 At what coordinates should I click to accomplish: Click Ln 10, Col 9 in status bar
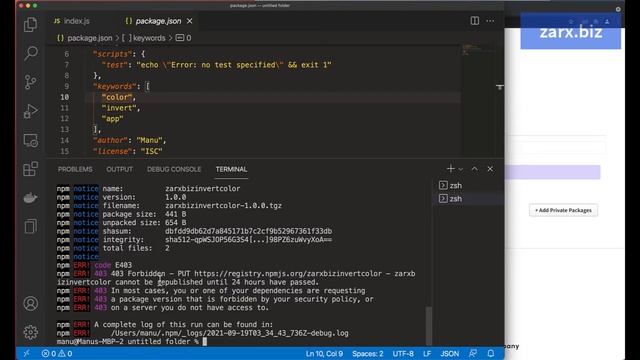click(x=324, y=354)
